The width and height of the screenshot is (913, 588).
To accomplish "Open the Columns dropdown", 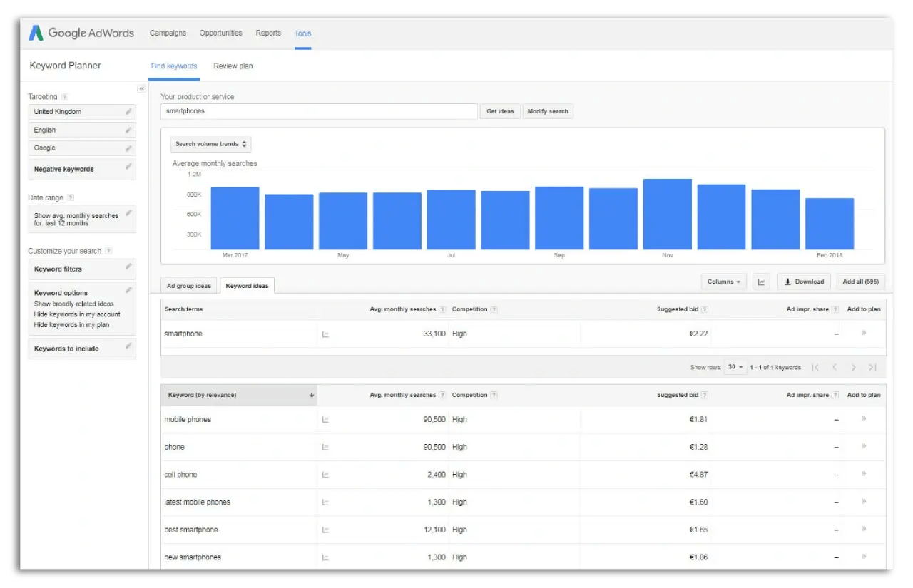I will coord(723,282).
